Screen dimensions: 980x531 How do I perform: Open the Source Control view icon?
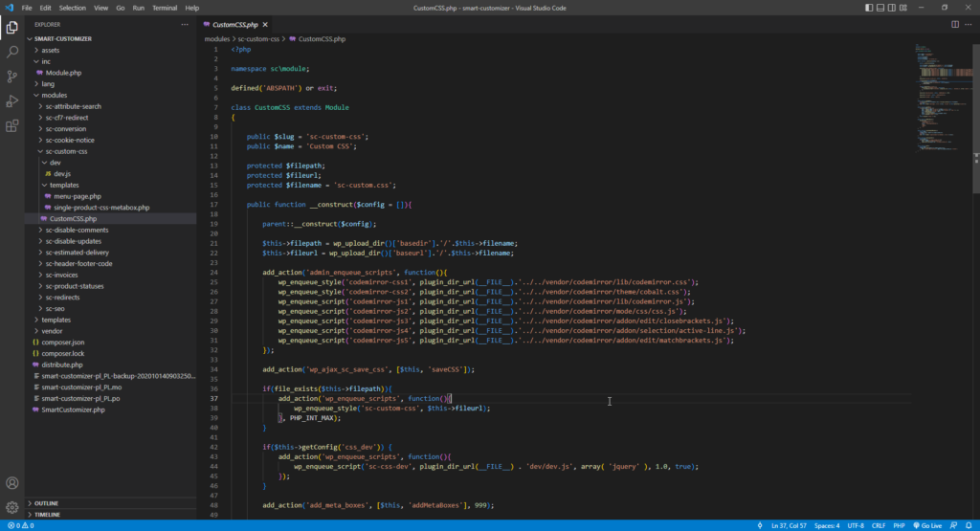pyautogui.click(x=11, y=77)
